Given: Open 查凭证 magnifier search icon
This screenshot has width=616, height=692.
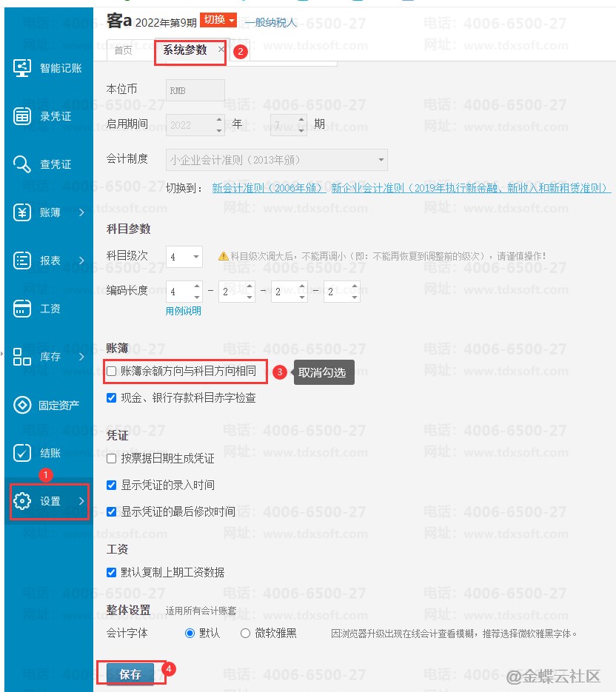Looking at the screenshot, I should tap(23, 164).
